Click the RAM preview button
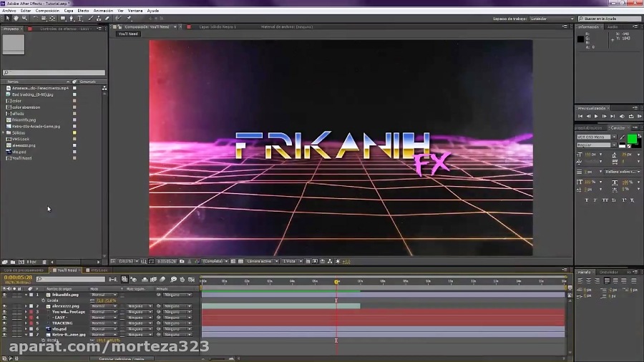 (x=640, y=116)
